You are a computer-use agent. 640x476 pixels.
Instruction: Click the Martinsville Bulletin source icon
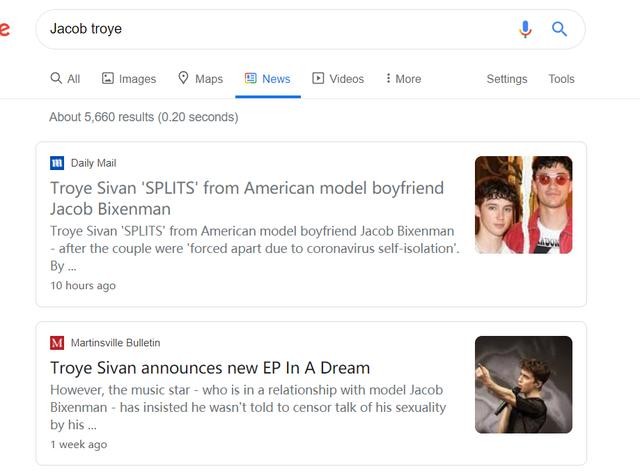(x=57, y=343)
